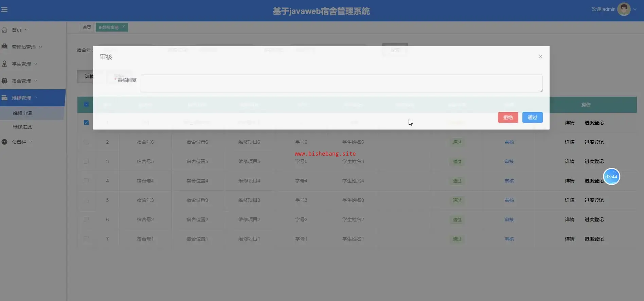Open the 维修进度 submenu item

tap(22, 127)
